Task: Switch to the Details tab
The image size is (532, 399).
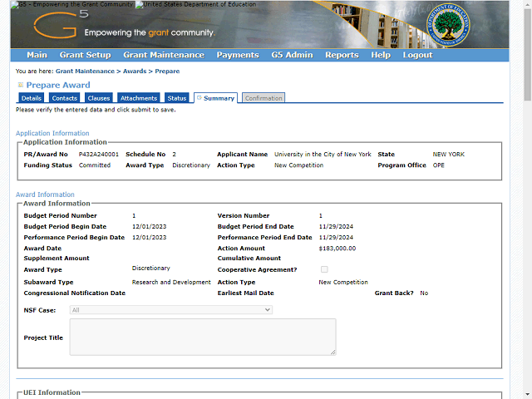Action: (32, 98)
